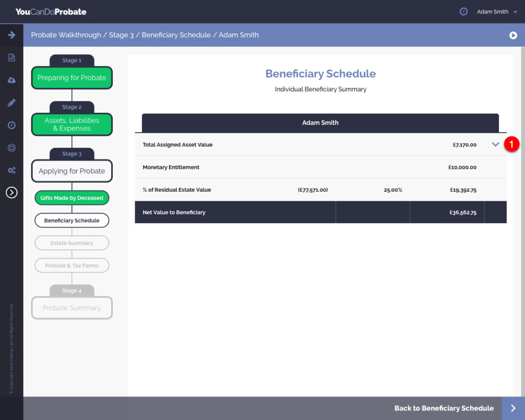Image resolution: width=525 pixels, height=420 pixels.
Task: Open the document icon in sidebar
Action: 11,57
